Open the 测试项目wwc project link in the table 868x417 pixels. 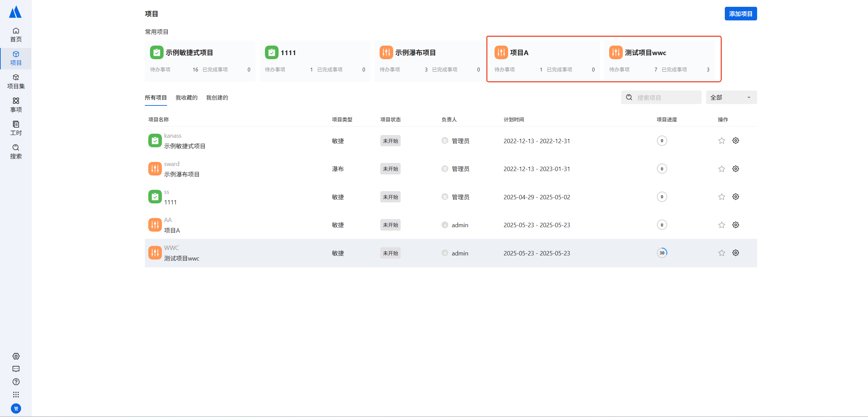[x=182, y=258]
